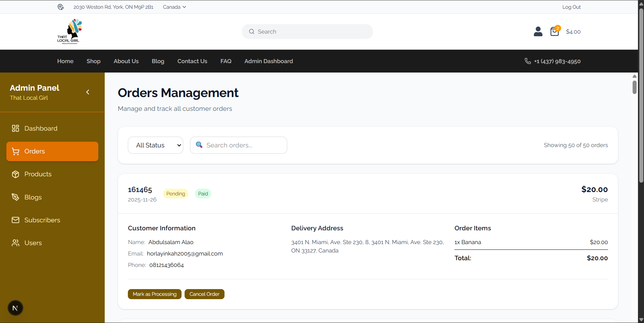Select the Contact Us navigation link
The height and width of the screenshot is (323, 644).
click(x=192, y=61)
